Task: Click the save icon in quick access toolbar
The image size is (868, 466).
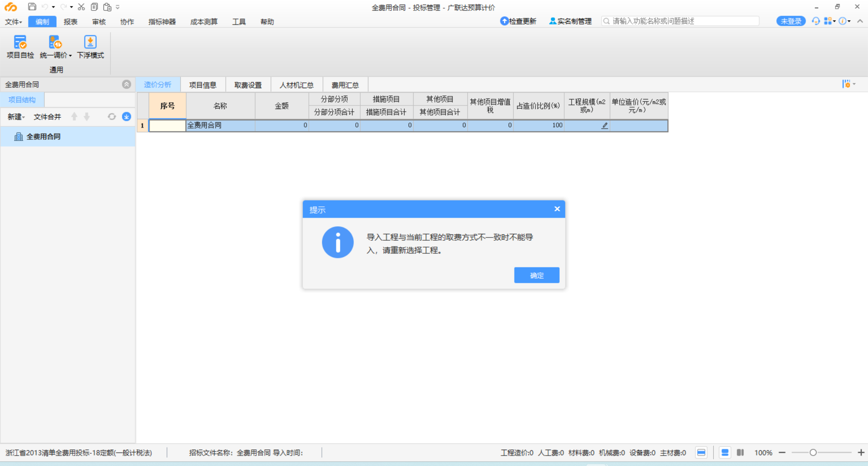Action: pyautogui.click(x=32, y=7)
